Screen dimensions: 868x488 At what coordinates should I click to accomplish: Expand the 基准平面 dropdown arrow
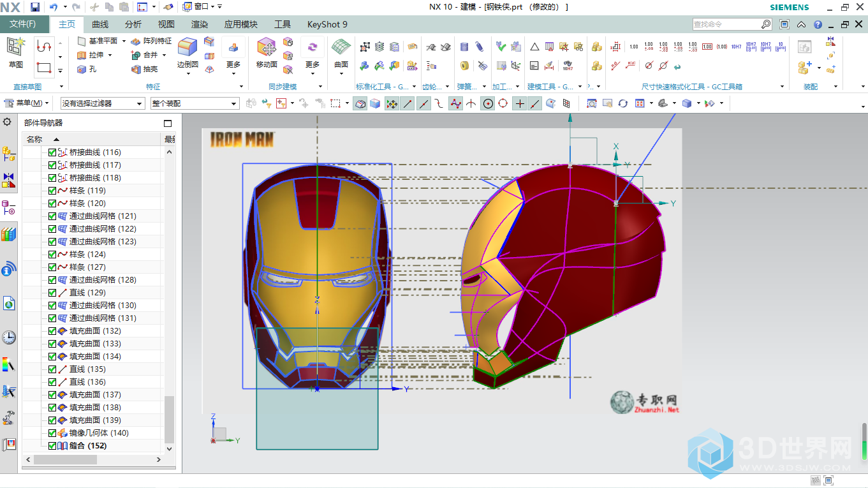click(124, 41)
